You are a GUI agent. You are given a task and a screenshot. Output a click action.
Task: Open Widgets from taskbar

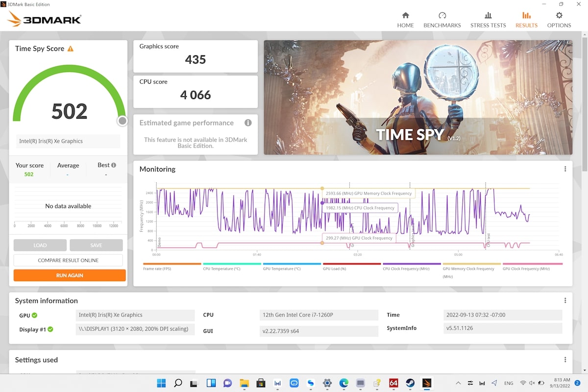211,383
